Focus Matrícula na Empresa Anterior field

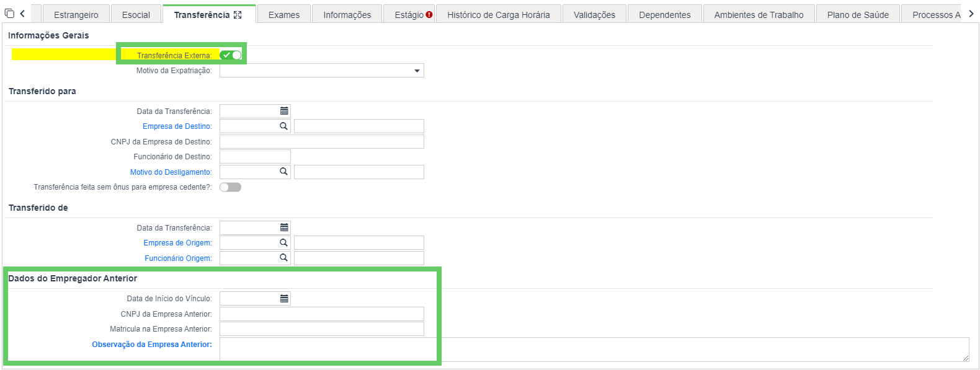tap(322, 328)
